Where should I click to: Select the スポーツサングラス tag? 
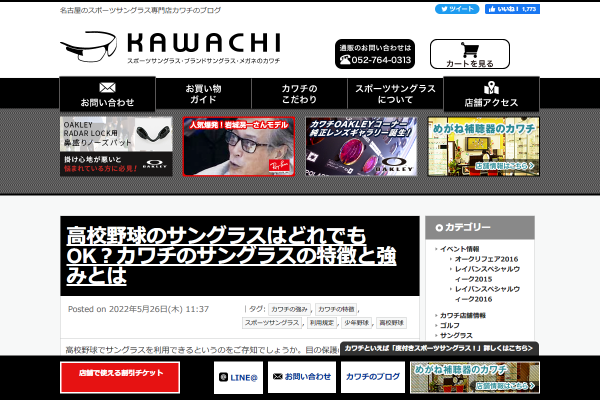click(x=272, y=323)
